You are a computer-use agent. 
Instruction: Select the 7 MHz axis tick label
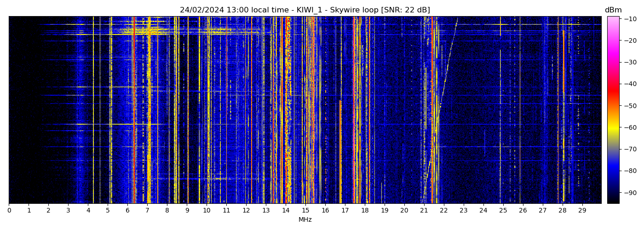147,210
